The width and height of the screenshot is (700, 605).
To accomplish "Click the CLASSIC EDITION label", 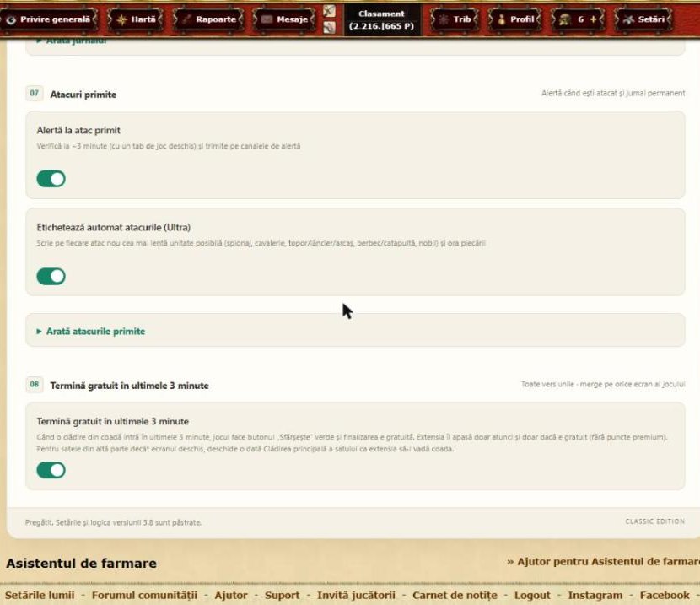I will 655,521.
